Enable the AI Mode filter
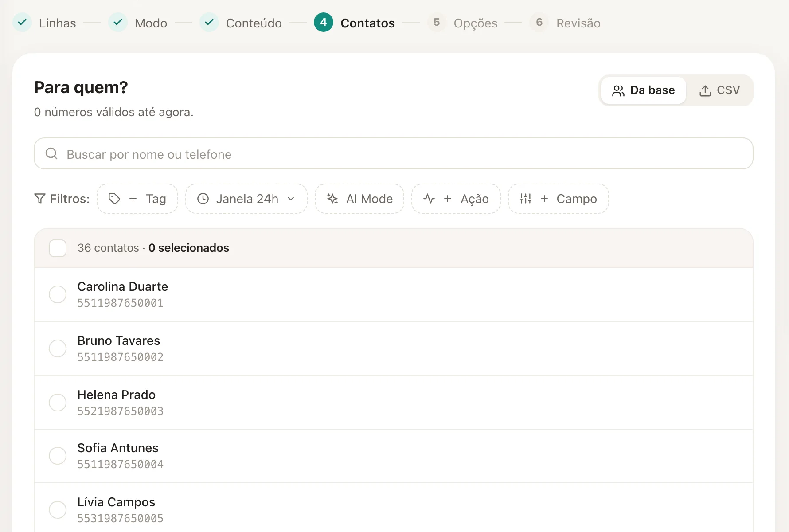Viewport: 789px width, 532px height. (x=359, y=199)
